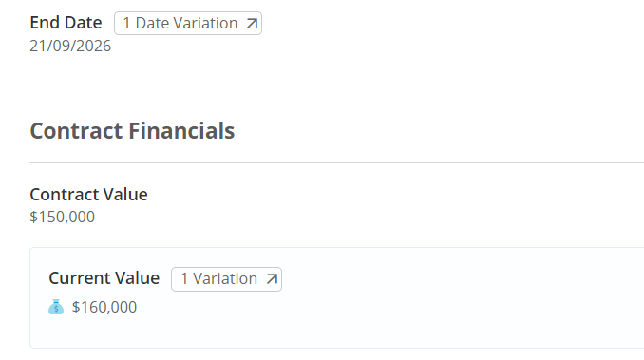Click the word Variation in Current Value badge
The height and width of the screenshot is (360, 644).
(225, 279)
